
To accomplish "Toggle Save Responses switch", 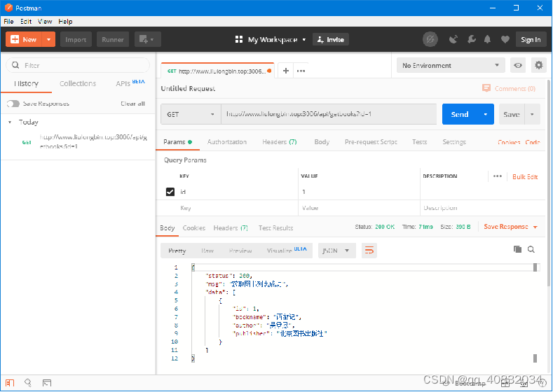I will click(x=13, y=104).
